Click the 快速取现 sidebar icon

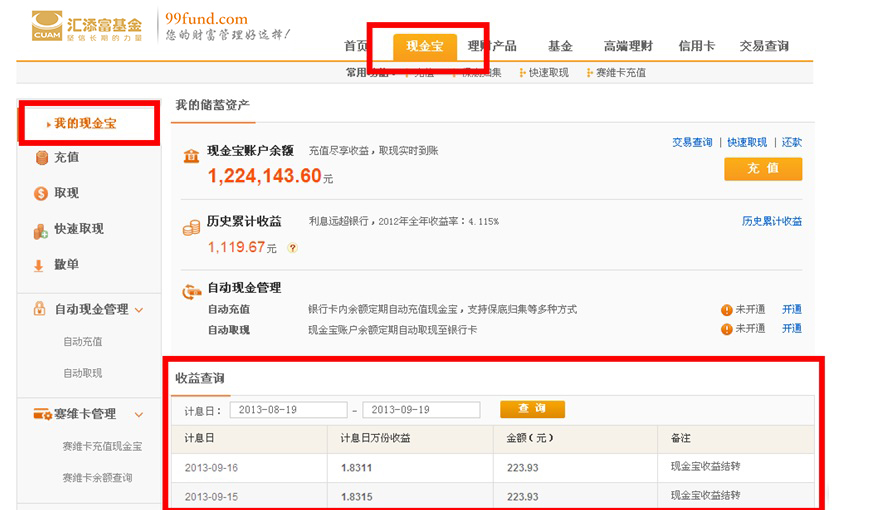pyautogui.click(x=41, y=230)
